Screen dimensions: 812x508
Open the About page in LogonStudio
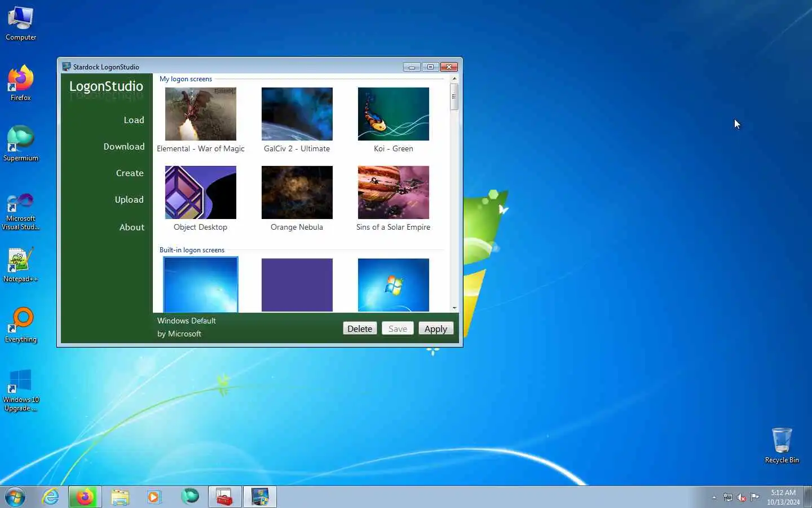pos(132,227)
